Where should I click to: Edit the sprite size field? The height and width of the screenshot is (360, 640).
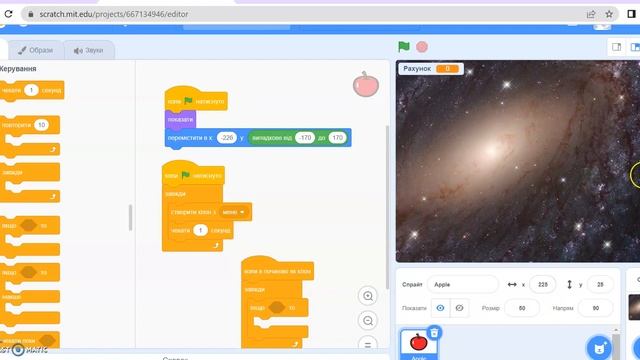point(522,308)
